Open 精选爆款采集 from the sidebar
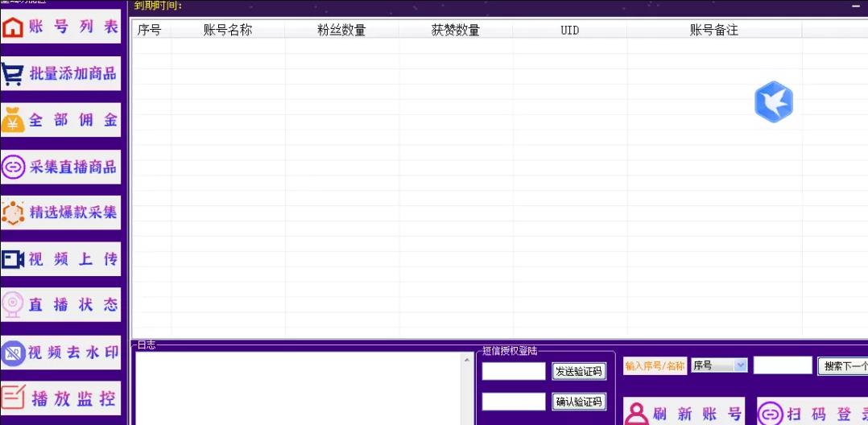The height and width of the screenshot is (425, 868). (61, 212)
